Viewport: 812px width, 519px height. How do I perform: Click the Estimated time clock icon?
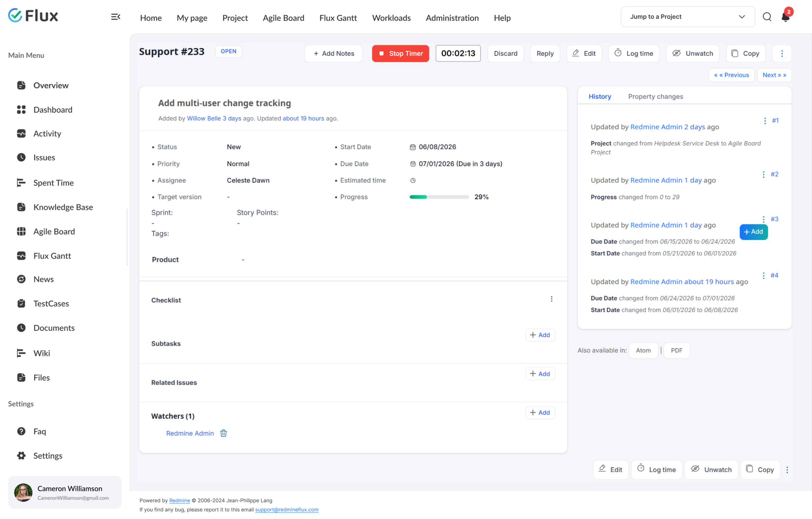pos(413,180)
